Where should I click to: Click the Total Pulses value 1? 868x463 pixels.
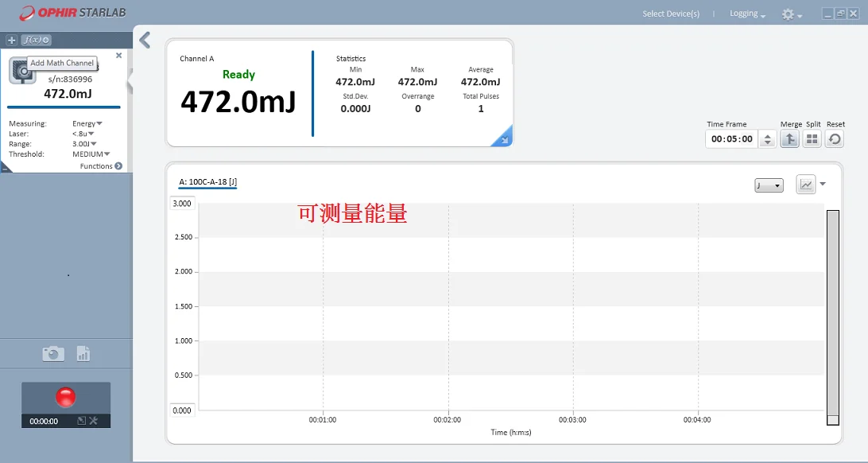[481, 108]
